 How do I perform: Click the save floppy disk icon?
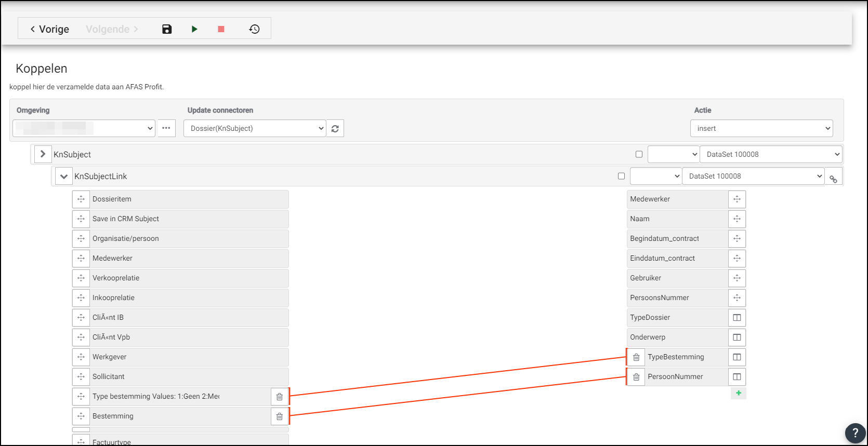point(167,29)
